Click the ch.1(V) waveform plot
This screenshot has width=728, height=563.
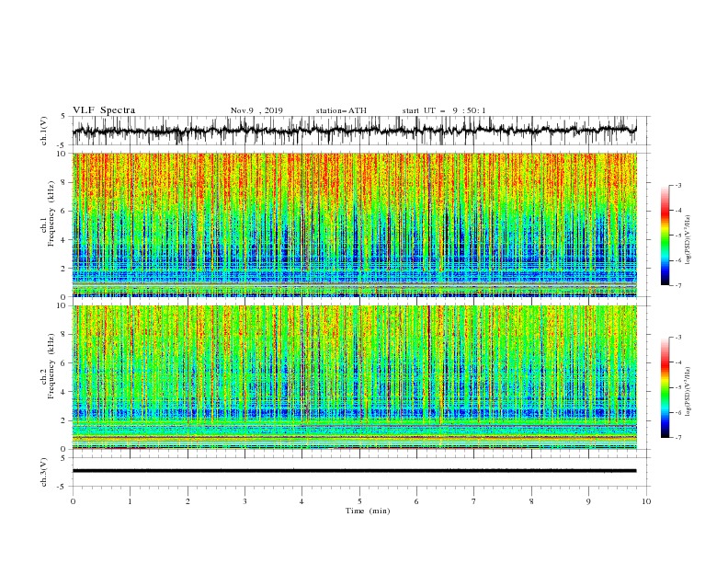(361, 131)
